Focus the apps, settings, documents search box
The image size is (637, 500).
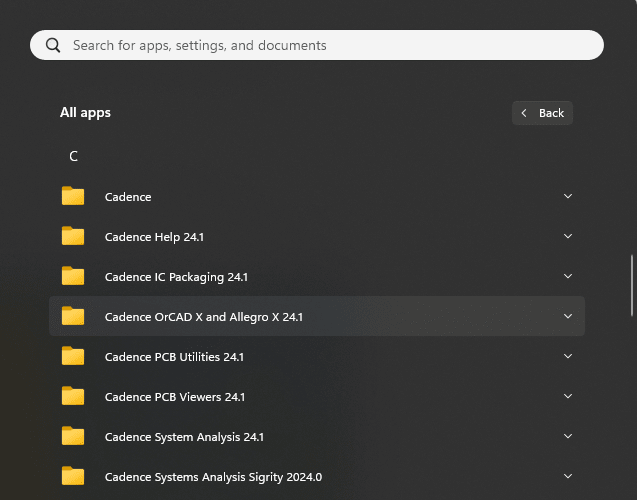click(x=317, y=45)
